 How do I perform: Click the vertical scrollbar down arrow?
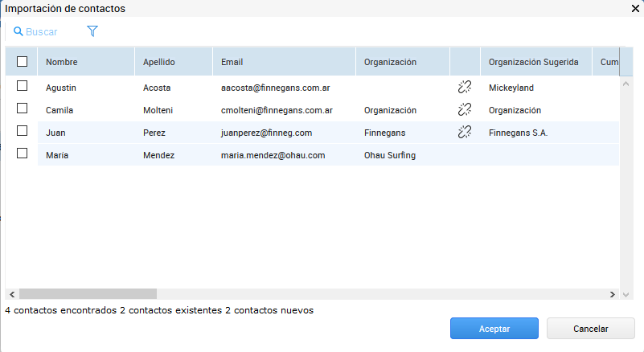pyautogui.click(x=626, y=294)
